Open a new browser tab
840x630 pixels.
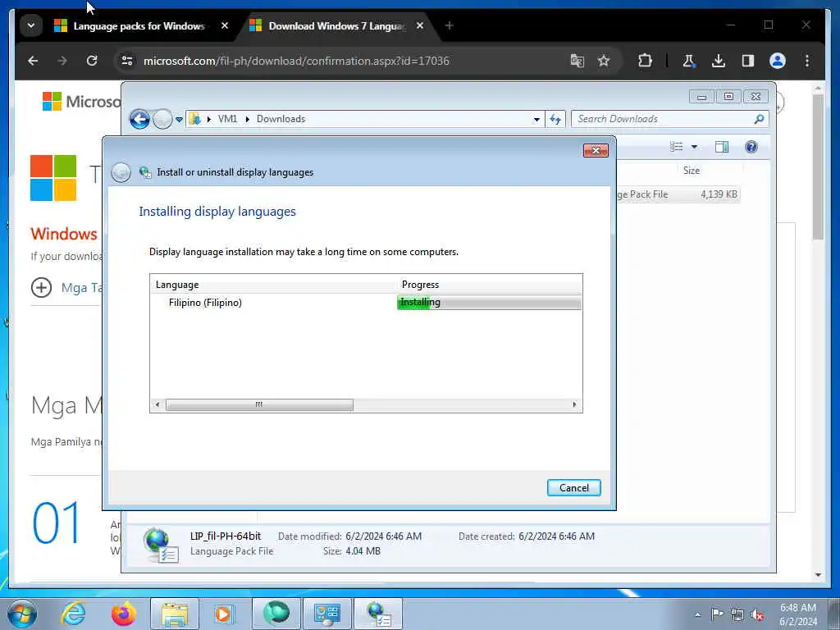(x=449, y=25)
